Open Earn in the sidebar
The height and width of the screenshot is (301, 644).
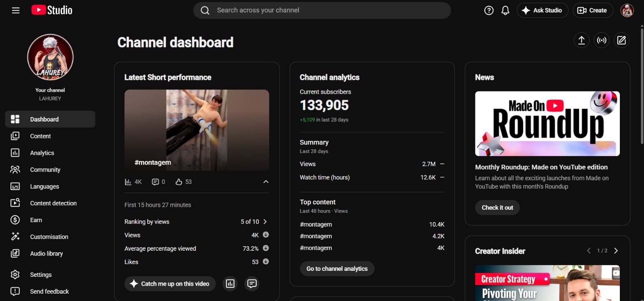(x=50, y=220)
